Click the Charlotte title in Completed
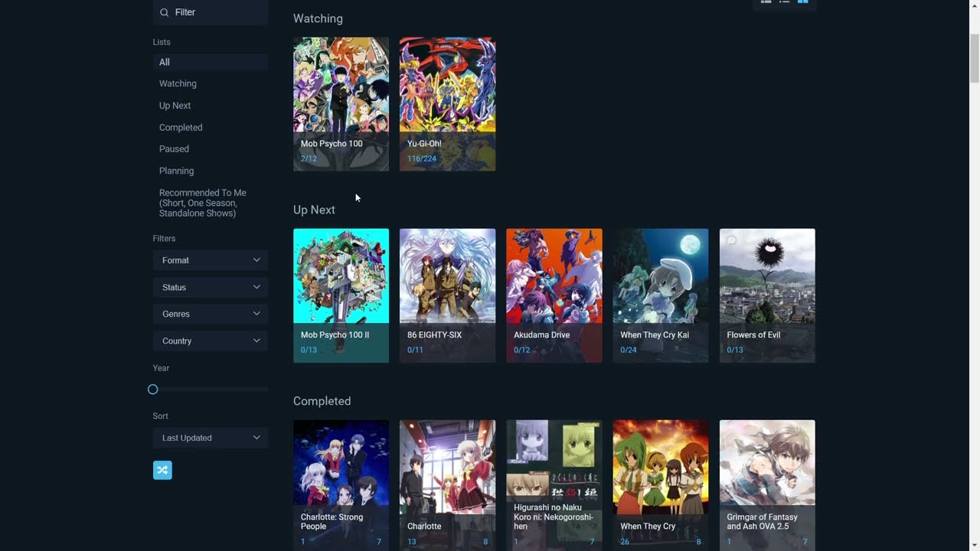Image resolution: width=980 pixels, height=551 pixels. (424, 527)
